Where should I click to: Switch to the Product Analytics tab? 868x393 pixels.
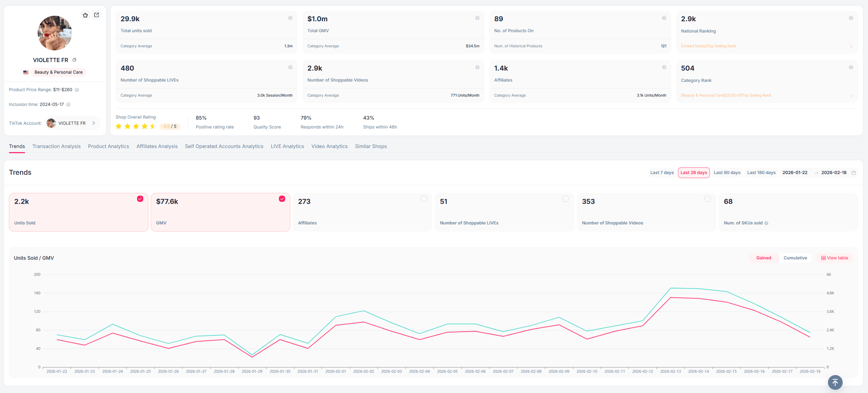click(108, 146)
